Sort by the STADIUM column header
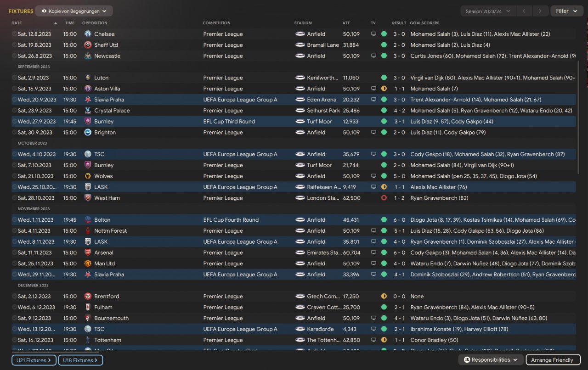The height and width of the screenshot is (370, 588). (x=303, y=23)
